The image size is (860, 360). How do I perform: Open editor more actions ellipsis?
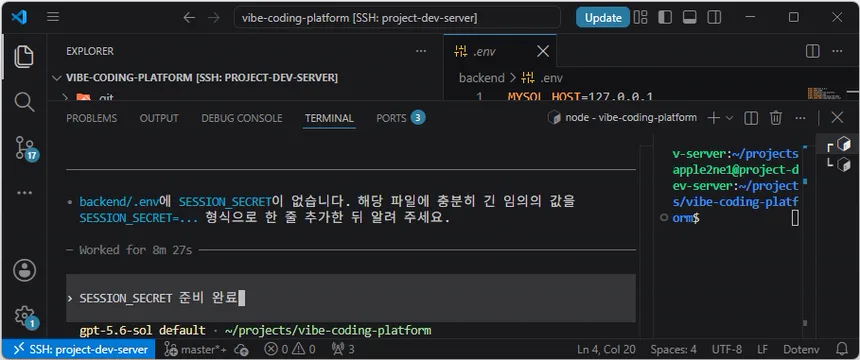coord(837,51)
